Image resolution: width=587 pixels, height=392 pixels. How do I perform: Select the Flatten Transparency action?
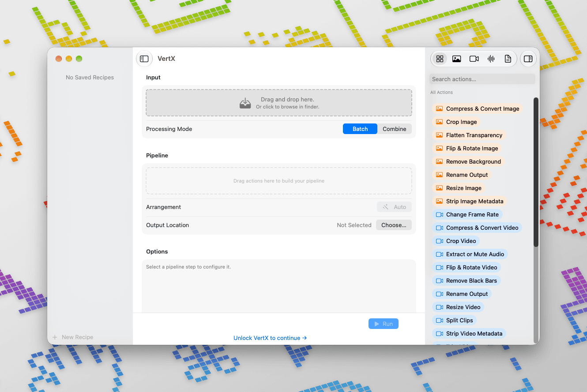(469, 135)
